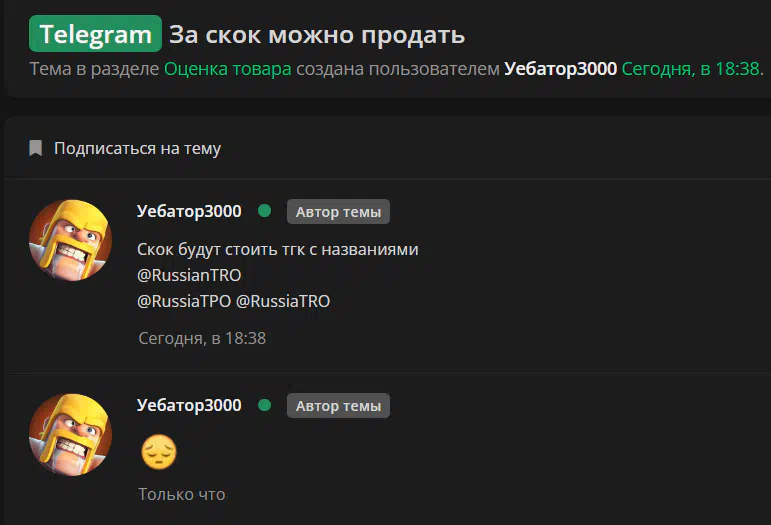Subscribe via the Подписаться на тему text
This screenshot has width=771, height=525.
pos(137,148)
